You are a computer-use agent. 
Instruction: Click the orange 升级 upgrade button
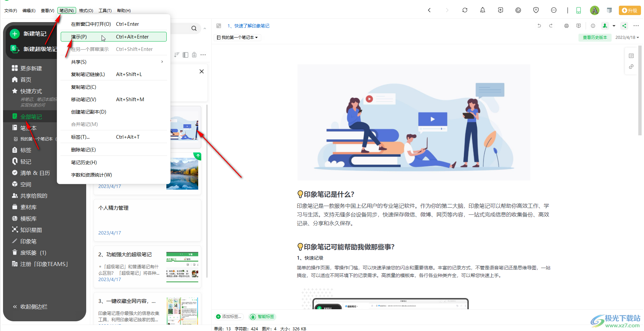[x=630, y=10]
